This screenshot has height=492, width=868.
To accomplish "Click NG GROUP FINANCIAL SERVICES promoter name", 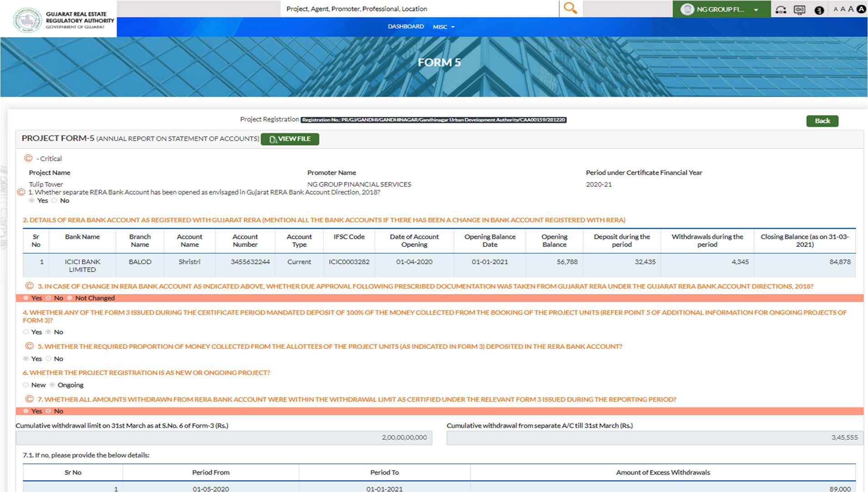I will 359,184.
